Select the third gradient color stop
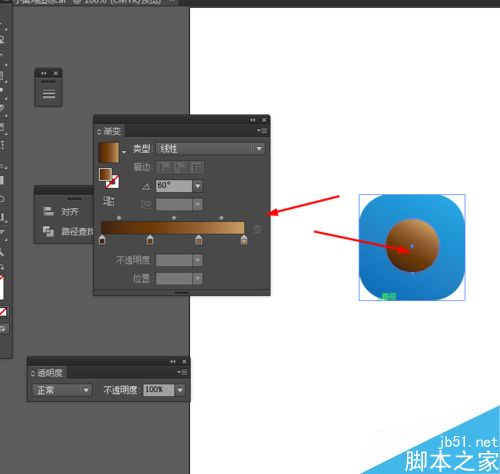500x474 pixels. 199,240
